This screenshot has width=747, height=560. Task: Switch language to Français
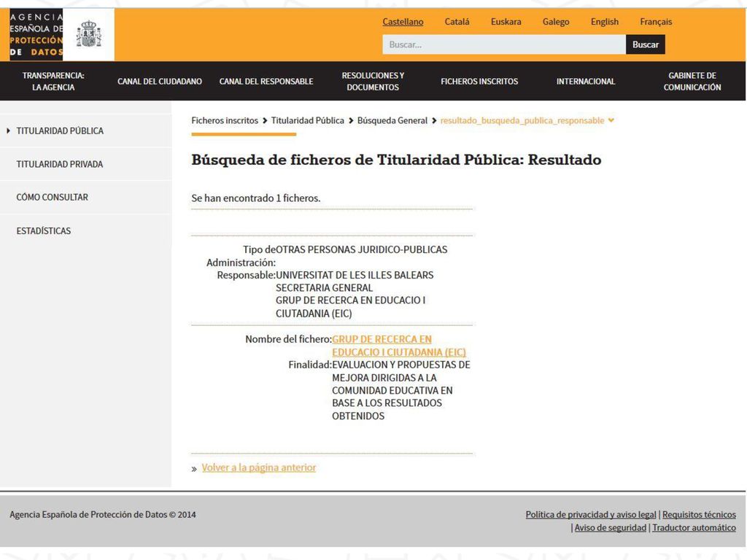[x=656, y=22]
